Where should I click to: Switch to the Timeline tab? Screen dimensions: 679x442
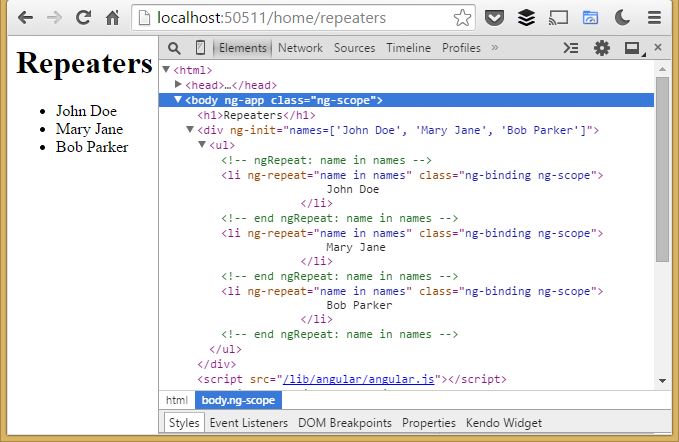coord(408,48)
